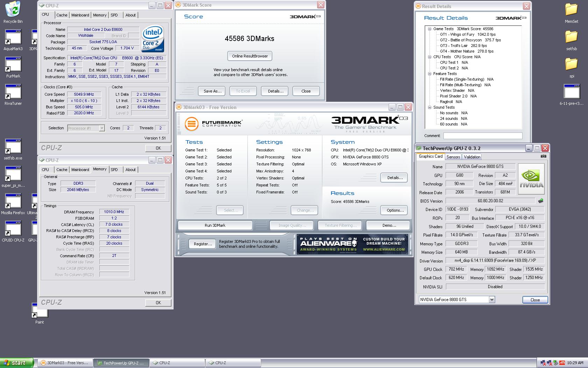Viewport: 588px width, 368px height.
Task: Open the Mozilla Firefox desktop shortcut
Action: pyautogui.click(x=13, y=204)
